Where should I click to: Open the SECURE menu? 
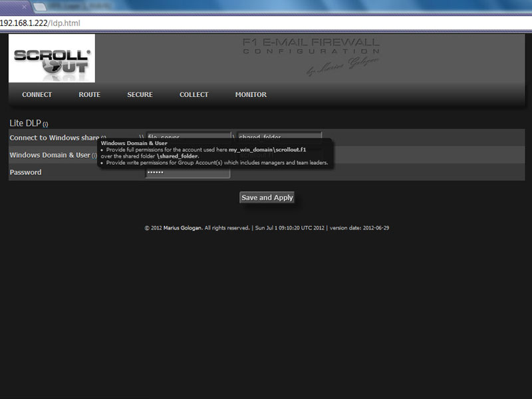140,94
